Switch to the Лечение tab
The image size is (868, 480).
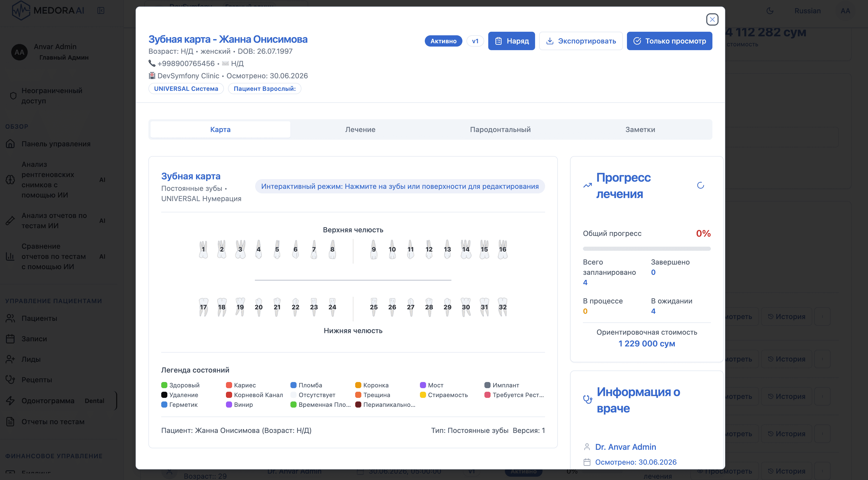tap(360, 129)
